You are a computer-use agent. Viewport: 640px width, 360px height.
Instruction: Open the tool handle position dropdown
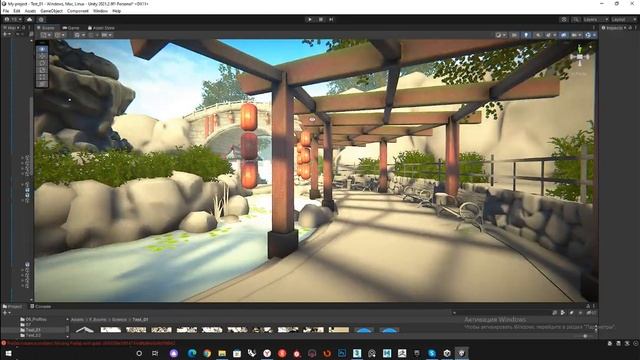(46, 35)
